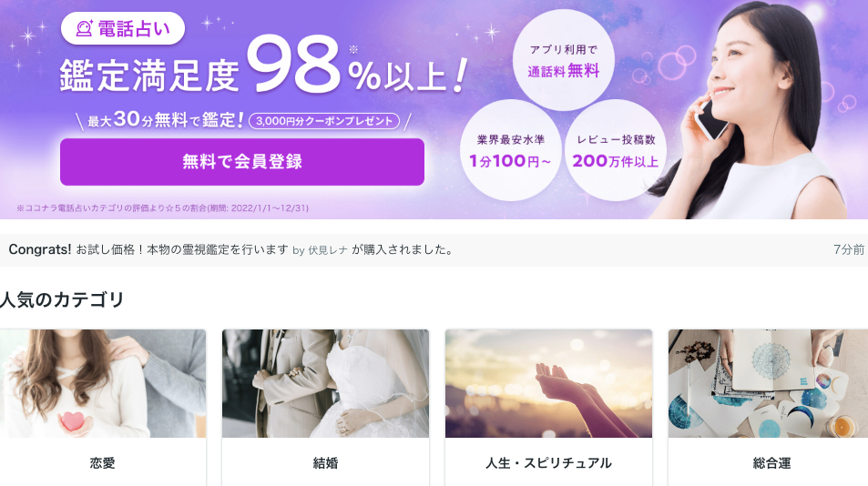Click the 人気のカテゴリ section heading
Viewport: 868px width, 486px height.
(62, 299)
